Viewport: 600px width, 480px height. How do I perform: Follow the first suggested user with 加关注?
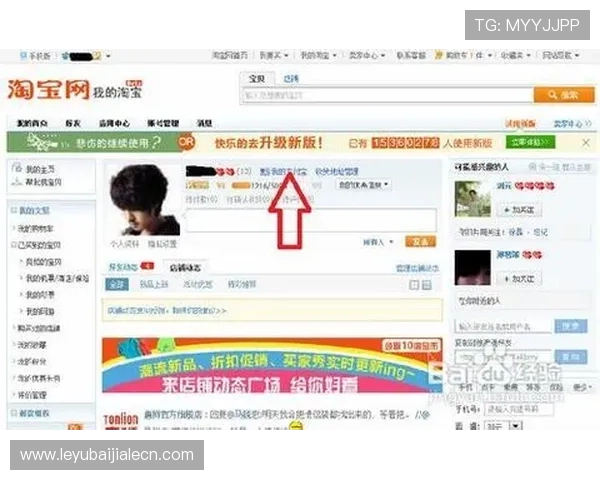519,209
